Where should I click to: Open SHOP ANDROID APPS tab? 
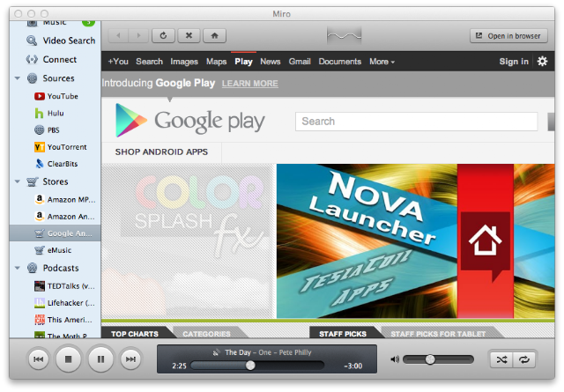pos(161,152)
